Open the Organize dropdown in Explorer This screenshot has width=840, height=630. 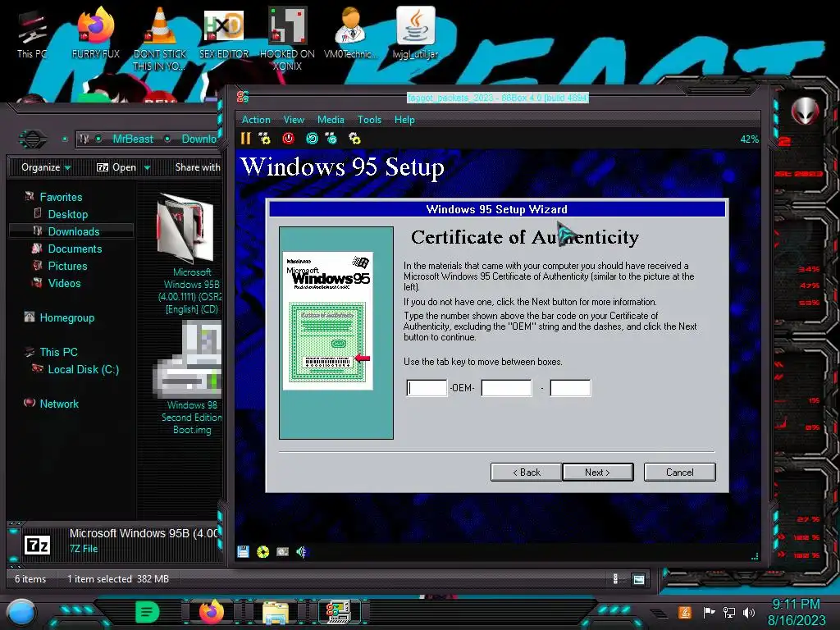pyautogui.click(x=46, y=167)
